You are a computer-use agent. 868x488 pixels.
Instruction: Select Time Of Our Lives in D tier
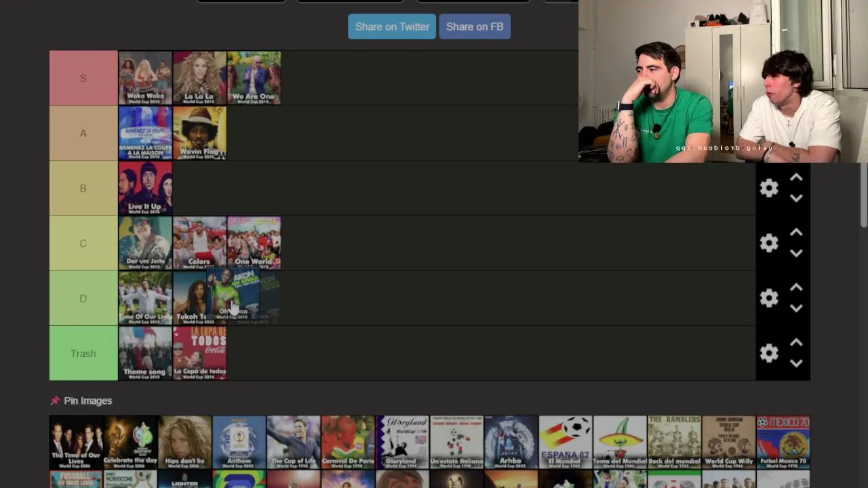coord(145,298)
